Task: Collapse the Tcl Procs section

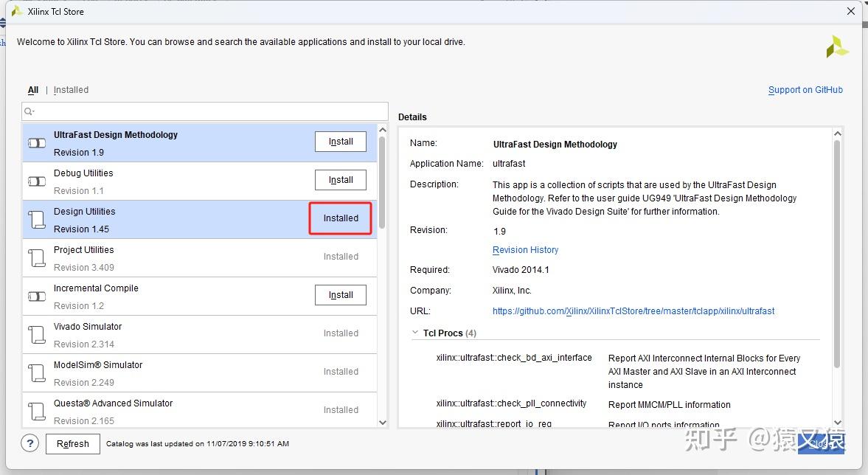Action: tap(414, 333)
